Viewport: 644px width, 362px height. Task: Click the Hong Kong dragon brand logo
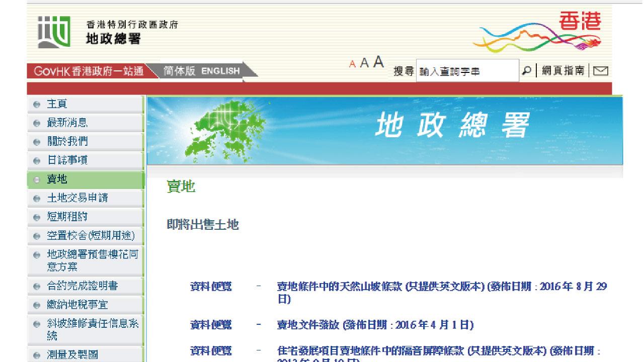click(x=538, y=32)
